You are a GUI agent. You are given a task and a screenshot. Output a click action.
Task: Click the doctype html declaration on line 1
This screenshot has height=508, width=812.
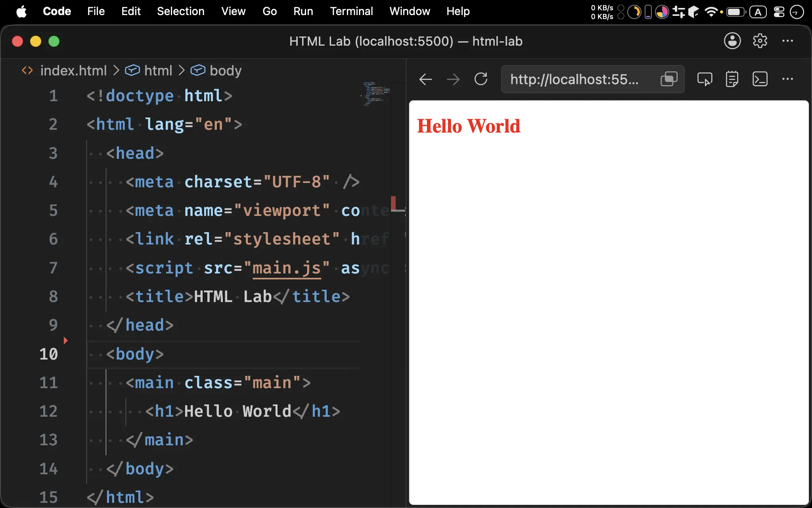coord(159,96)
